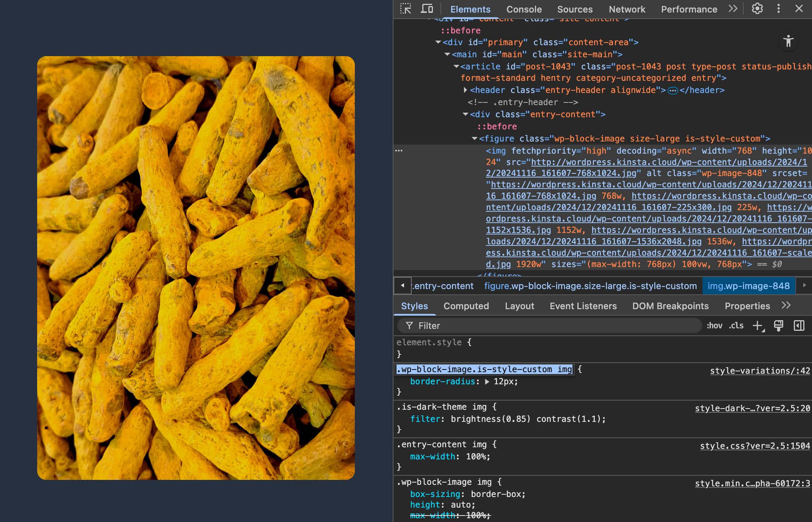Open the DevTools three-dot customize menu

pos(778,9)
